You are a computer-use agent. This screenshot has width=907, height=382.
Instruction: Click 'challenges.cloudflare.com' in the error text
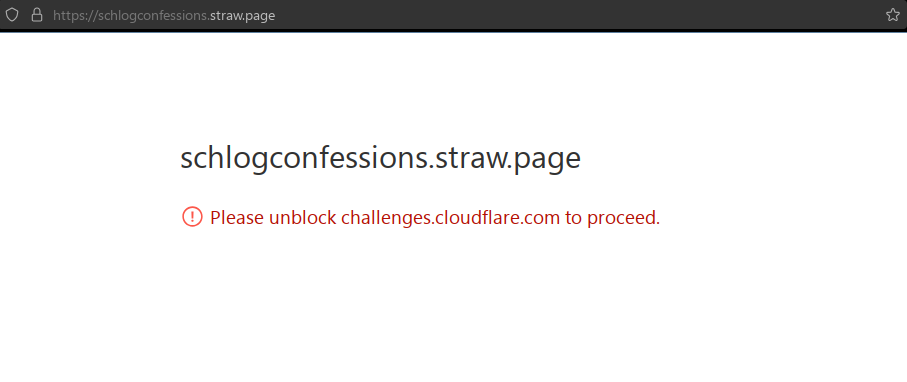[x=451, y=218]
